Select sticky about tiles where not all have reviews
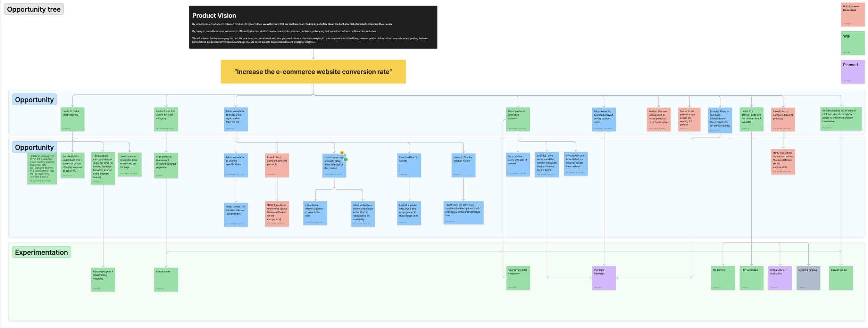The height and width of the screenshot is (328, 868). coord(575,163)
